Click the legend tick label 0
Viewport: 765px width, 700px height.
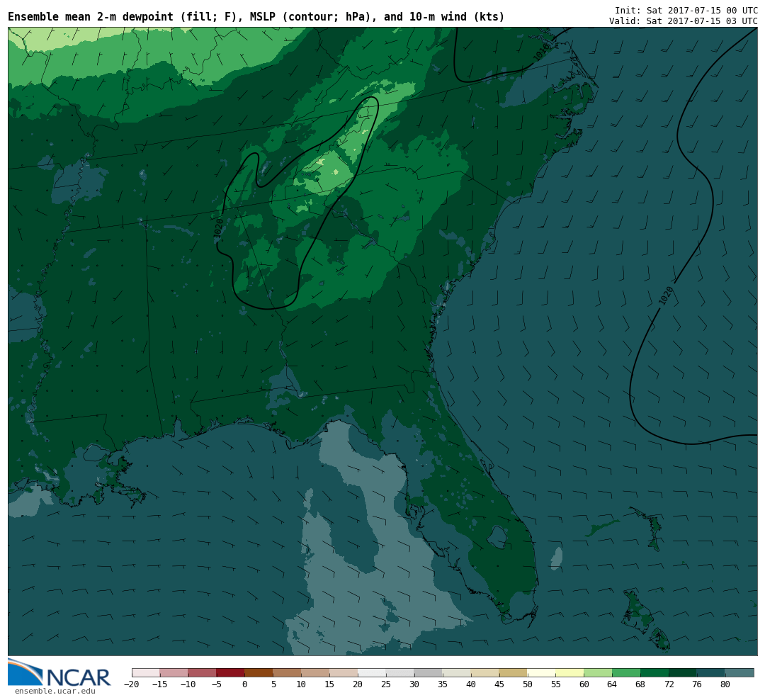[245, 684]
